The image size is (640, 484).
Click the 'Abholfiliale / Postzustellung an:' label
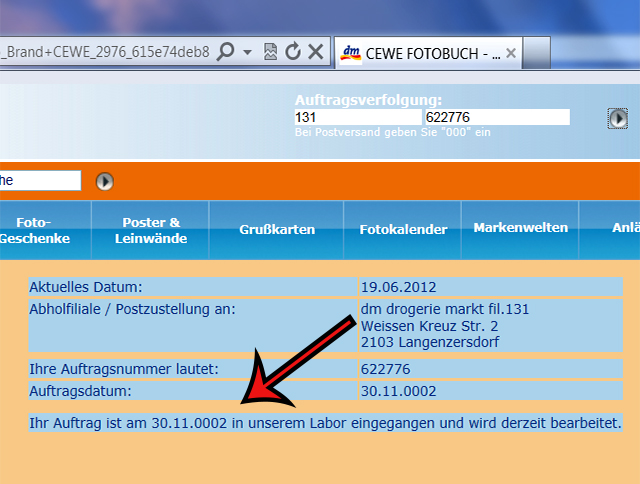tap(132, 309)
